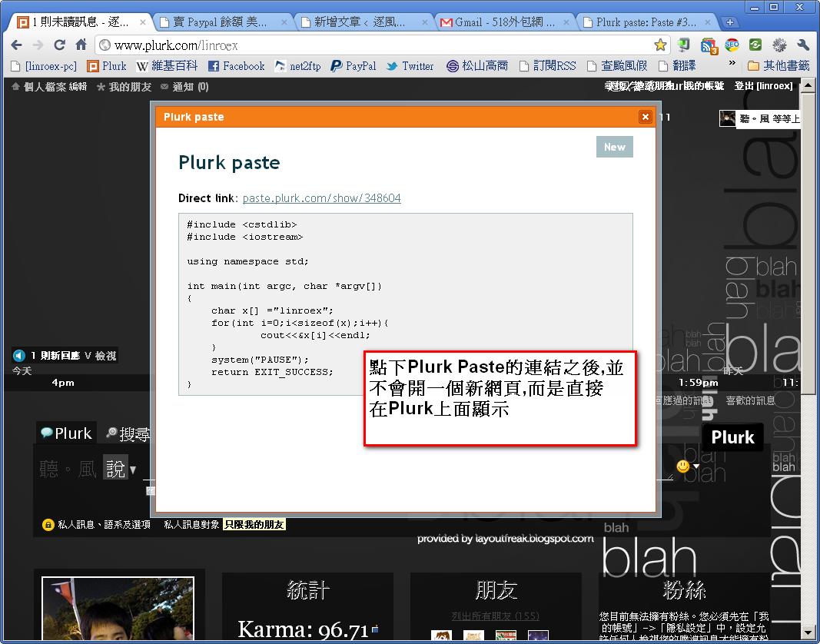The image size is (820, 644).
Task: Expand the smiley dropdown arrow
Action: click(696, 466)
